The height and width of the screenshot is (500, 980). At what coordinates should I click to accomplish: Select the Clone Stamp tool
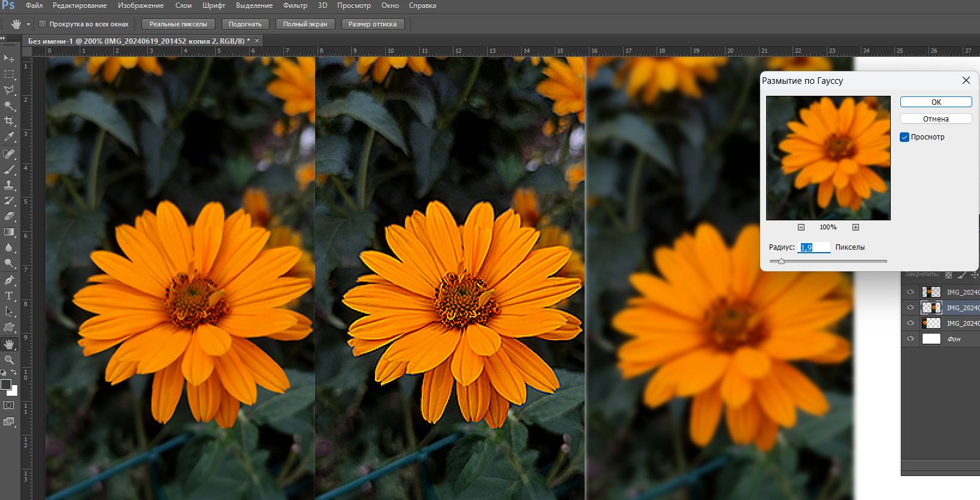9,185
